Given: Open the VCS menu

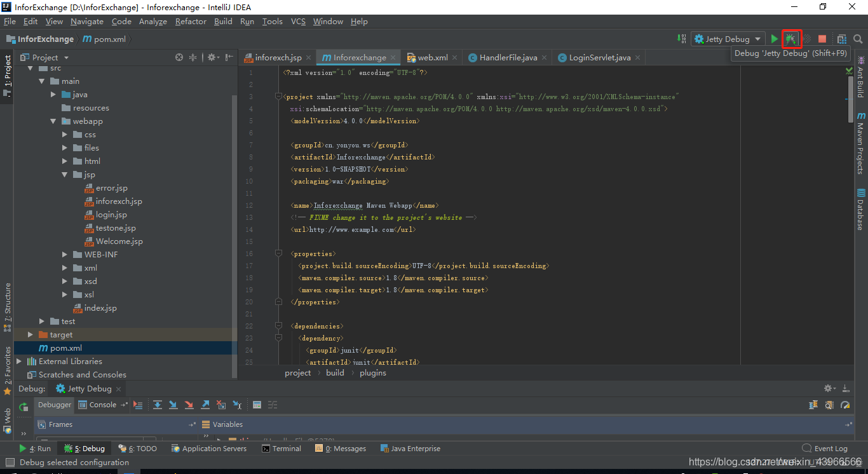Looking at the screenshot, I should click(x=298, y=22).
